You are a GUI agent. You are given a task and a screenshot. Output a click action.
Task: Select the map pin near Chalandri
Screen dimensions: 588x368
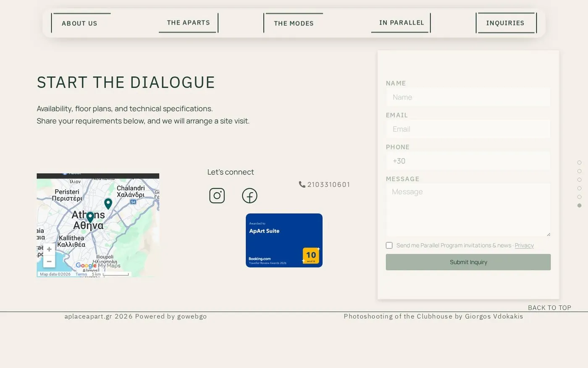tap(108, 204)
